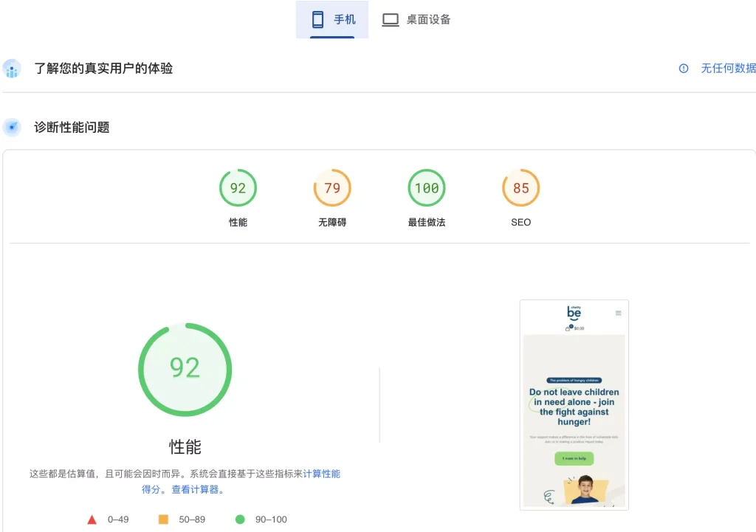Click the 性能 heading below the gauge

(x=185, y=446)
